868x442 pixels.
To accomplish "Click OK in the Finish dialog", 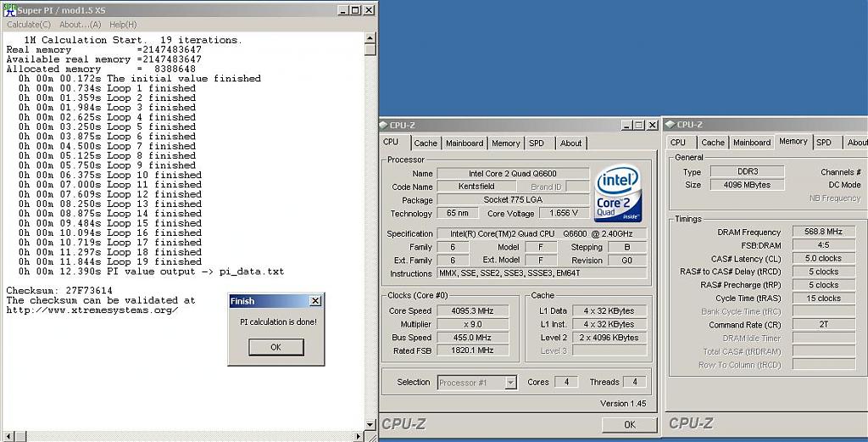I will point(275,347).
